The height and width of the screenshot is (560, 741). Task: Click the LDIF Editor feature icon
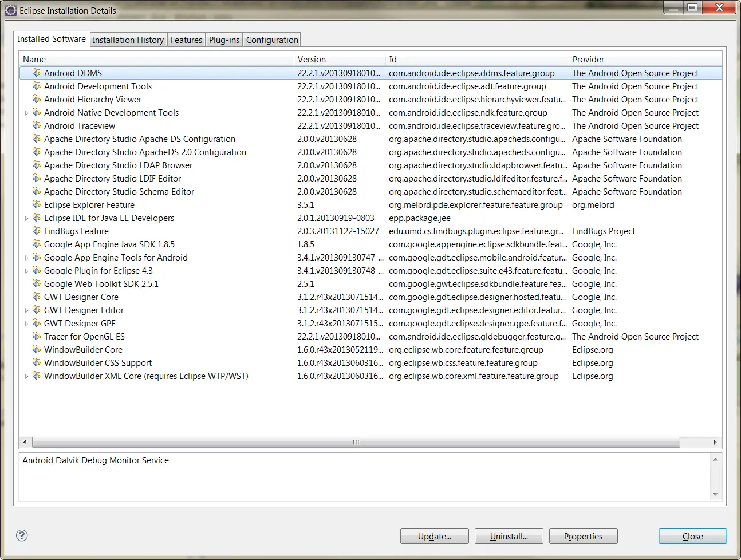(x=37, y=178)
